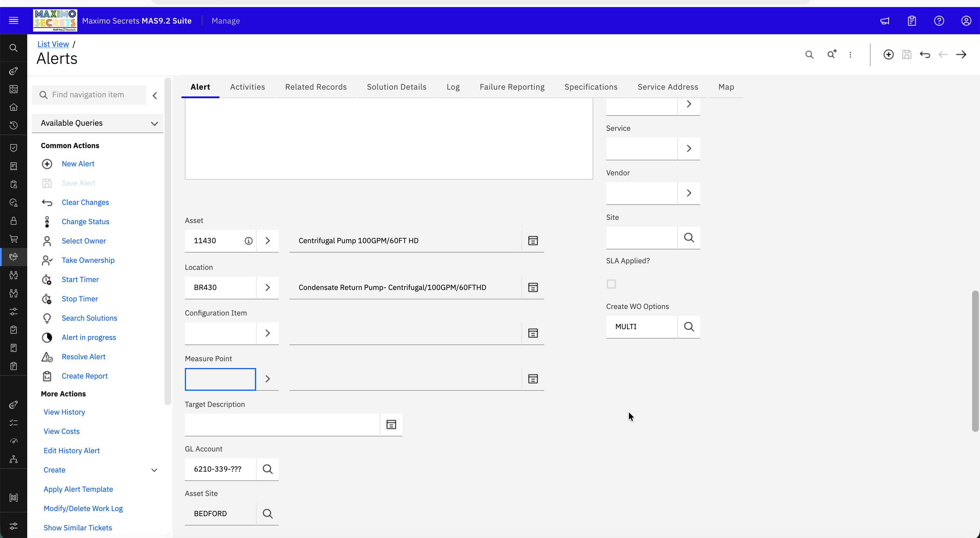Viewport: 980px width, 538px height.
Task: Open the user profile icon
Action: 966,20
